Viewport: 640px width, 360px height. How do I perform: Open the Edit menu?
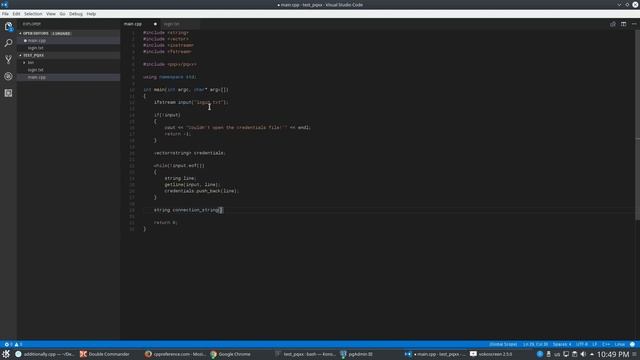coord(16,14)
